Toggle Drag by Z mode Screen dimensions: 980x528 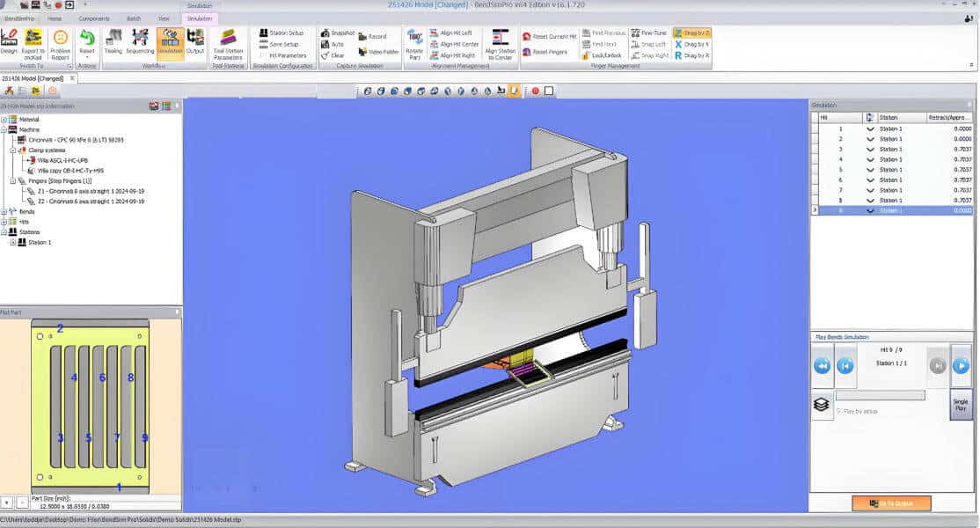pyautogui.click(x=691, y=33)
